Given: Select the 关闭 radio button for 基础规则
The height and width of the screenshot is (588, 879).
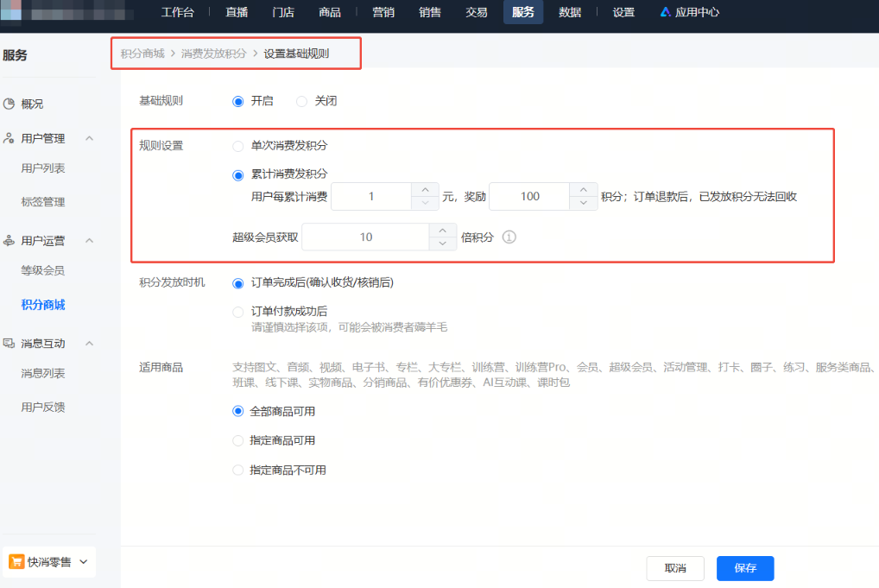Looking at the screenshot, I should pos(302,101).
